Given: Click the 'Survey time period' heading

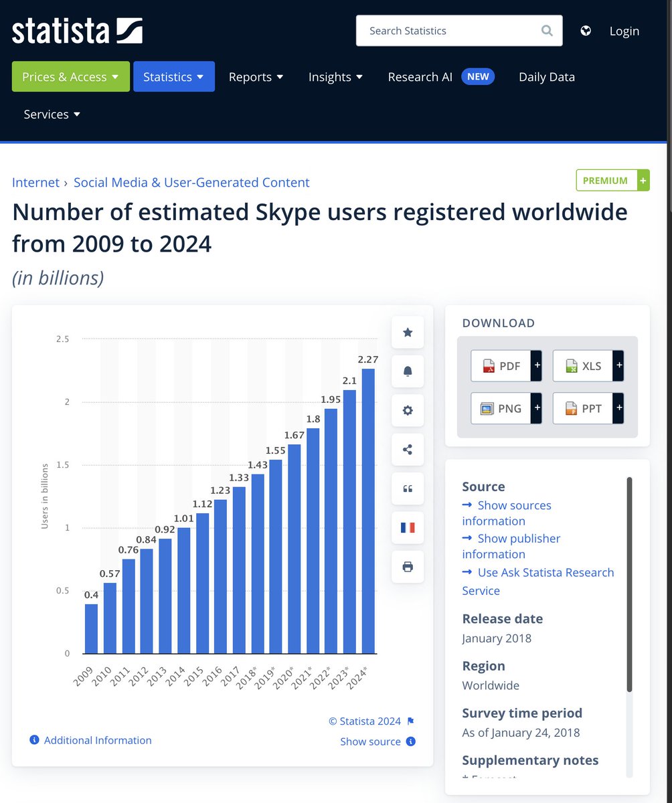Looking at the screenshot, I should pyautogui.click(x=522, y=713).
